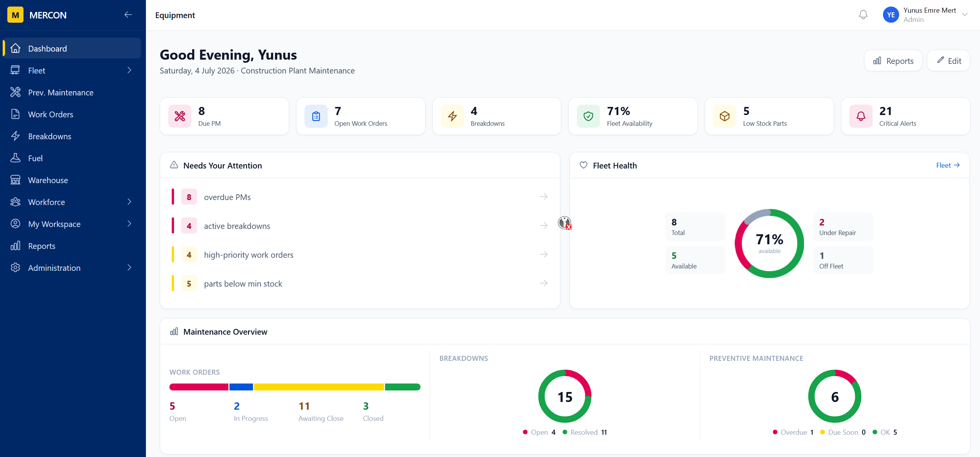This screenshot has height=457, width=980.
Task: Click the Needs Your Attention warning icon
Action: [174, 165]
